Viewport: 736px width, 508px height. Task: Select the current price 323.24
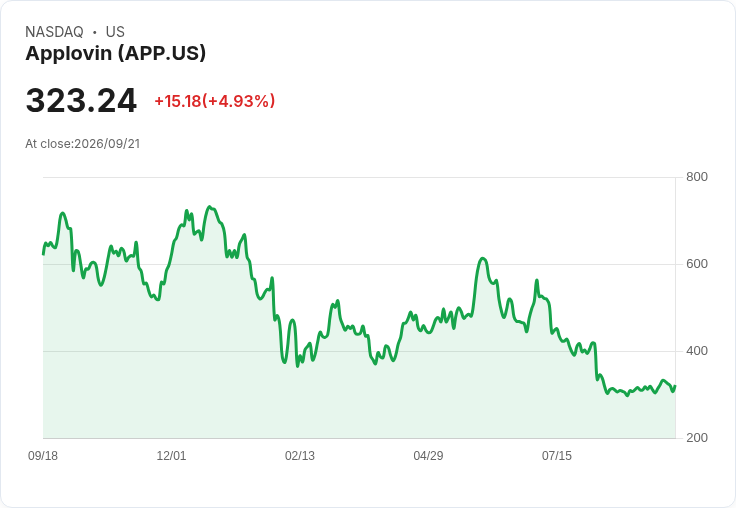coord(81,100)
